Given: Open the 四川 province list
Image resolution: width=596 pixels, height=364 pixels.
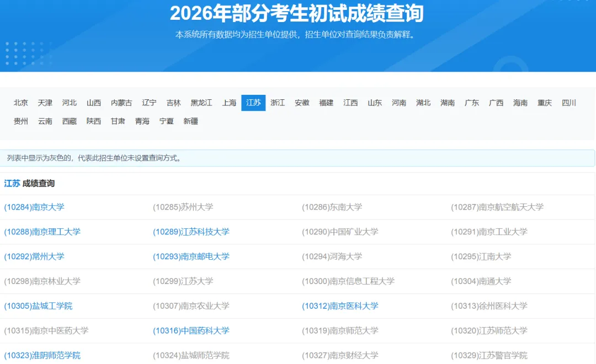Looking at the screenshot, I should pyautogui.click(x=569, y=103).
